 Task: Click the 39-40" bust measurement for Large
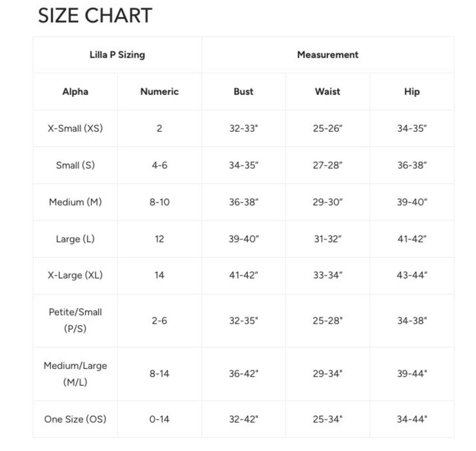(x=243, y=239)
